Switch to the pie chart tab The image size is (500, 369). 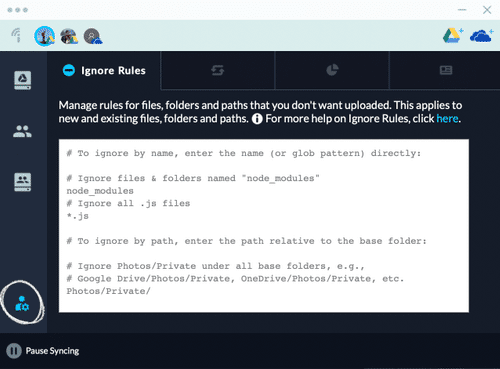pyautogui.click(x=332, y=70)
